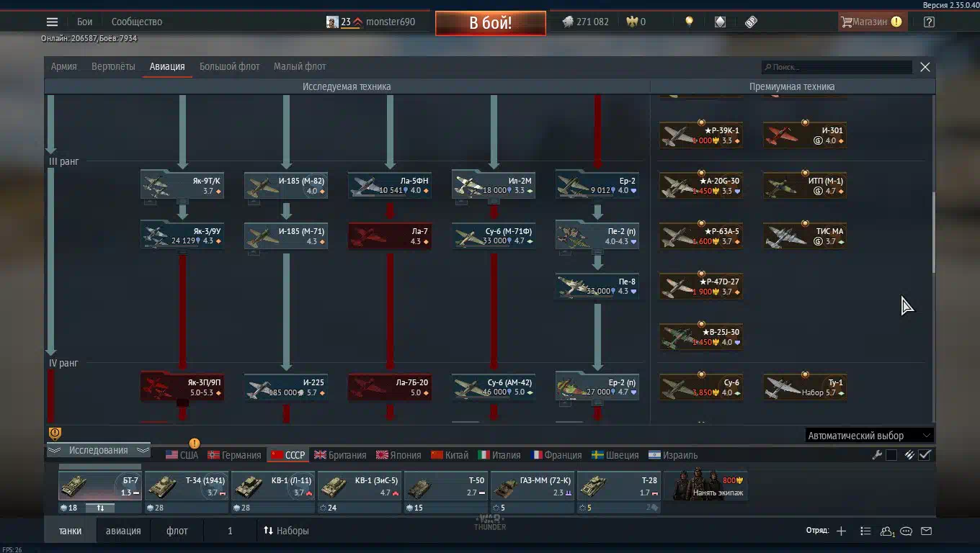
Task: Switch to the Большой флот tab
Action: [x=229, y=66]
